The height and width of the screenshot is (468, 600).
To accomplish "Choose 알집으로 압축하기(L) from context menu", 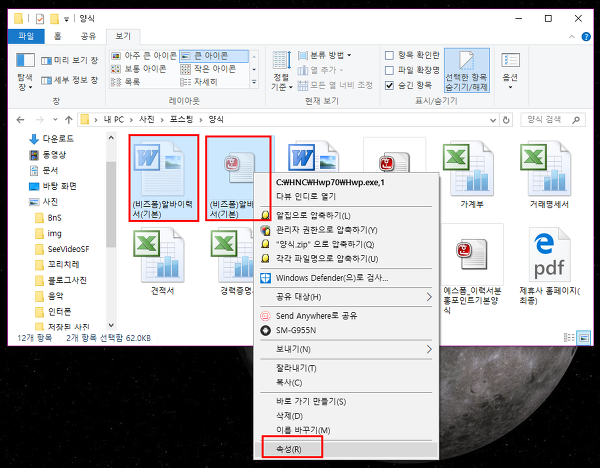I will pos(346,215).
